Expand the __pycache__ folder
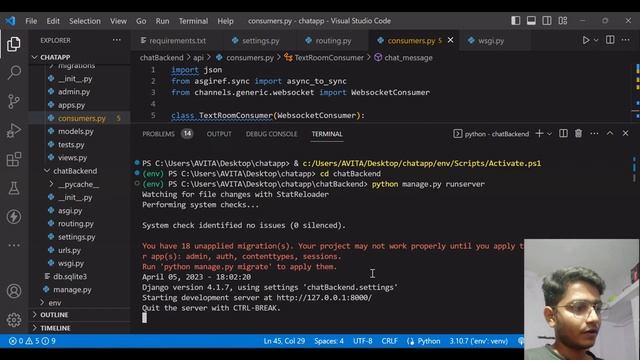640x360 pixels. click(x=80, y=184)
